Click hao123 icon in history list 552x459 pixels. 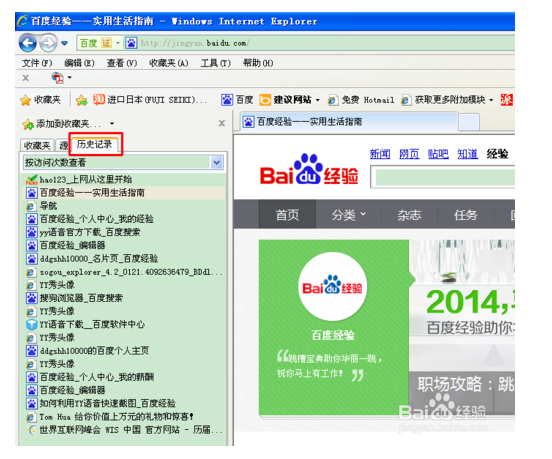(32, 180)
